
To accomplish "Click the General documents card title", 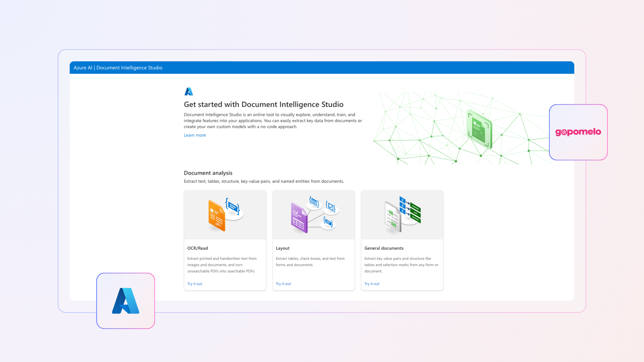I will pyautogui.click(x=384, y=248).
